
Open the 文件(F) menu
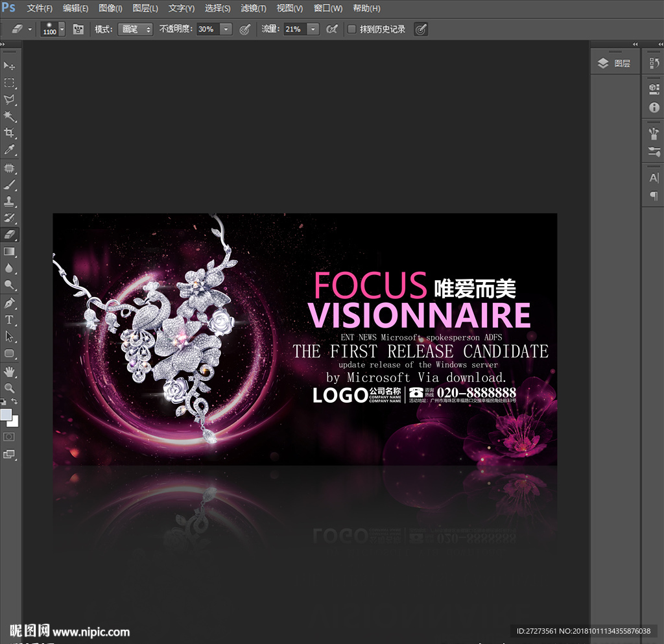[40, 8]
